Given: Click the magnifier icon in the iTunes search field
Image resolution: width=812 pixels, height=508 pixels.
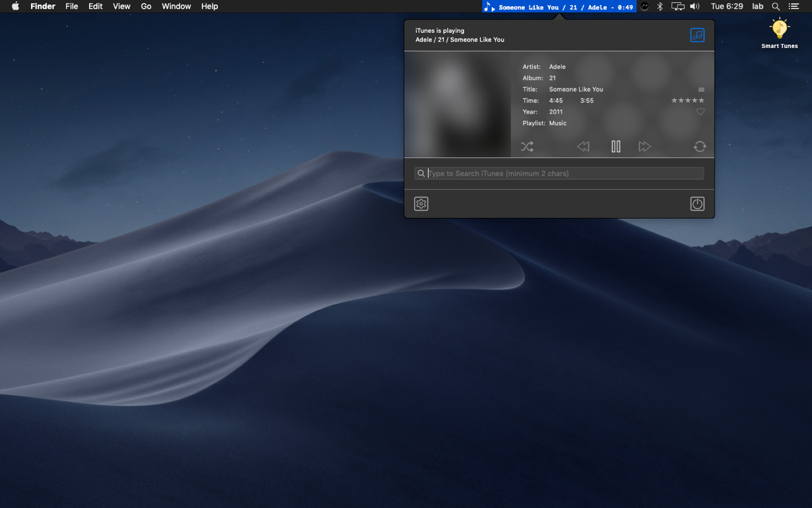Looking at the screenshot, I should click(421, 173).
